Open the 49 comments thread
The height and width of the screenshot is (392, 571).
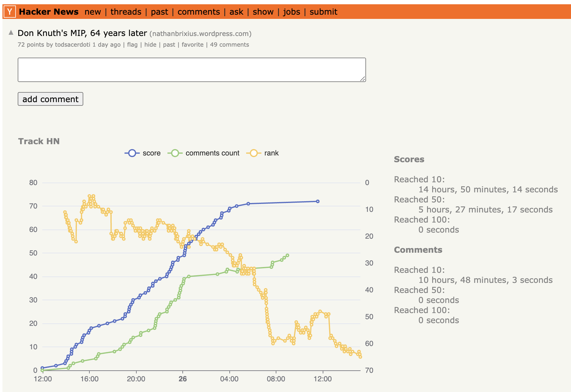tap(229, 45)
